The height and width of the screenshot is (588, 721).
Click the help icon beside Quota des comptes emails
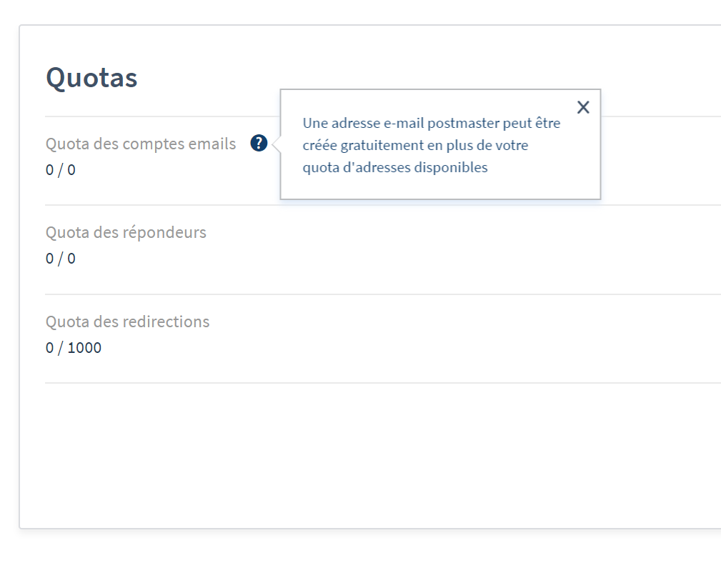click(259, 144)
